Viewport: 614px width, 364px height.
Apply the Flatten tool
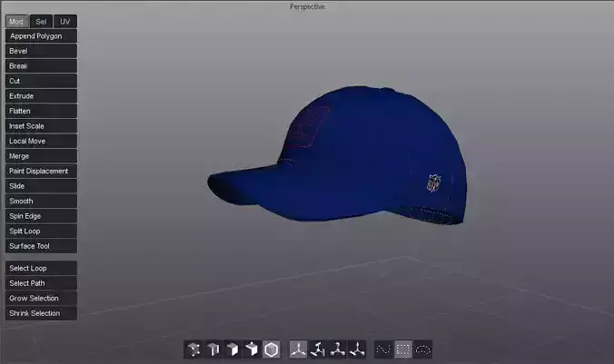(x=41, y=111)
